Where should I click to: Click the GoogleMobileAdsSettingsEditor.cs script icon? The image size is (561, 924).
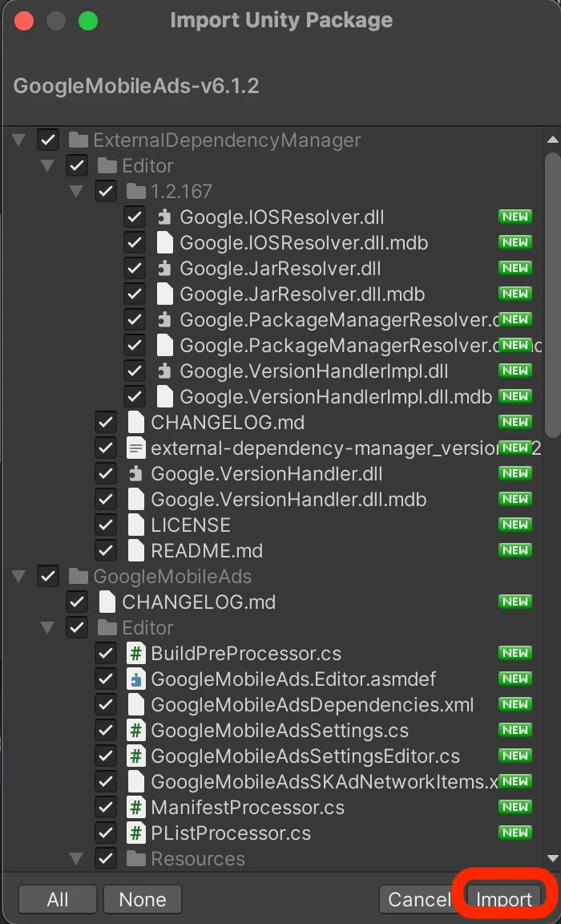pyautogui.click(x=136, y=756)
